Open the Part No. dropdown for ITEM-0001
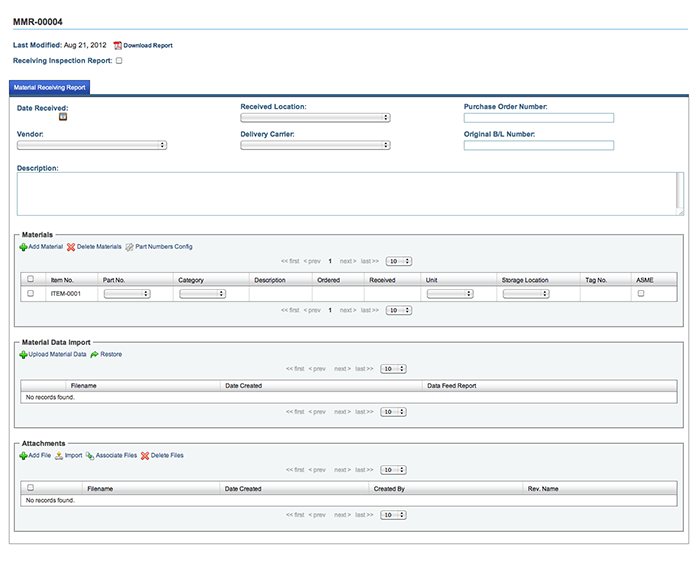Screen dimensions: 700x580 click(x=127, y=294)
